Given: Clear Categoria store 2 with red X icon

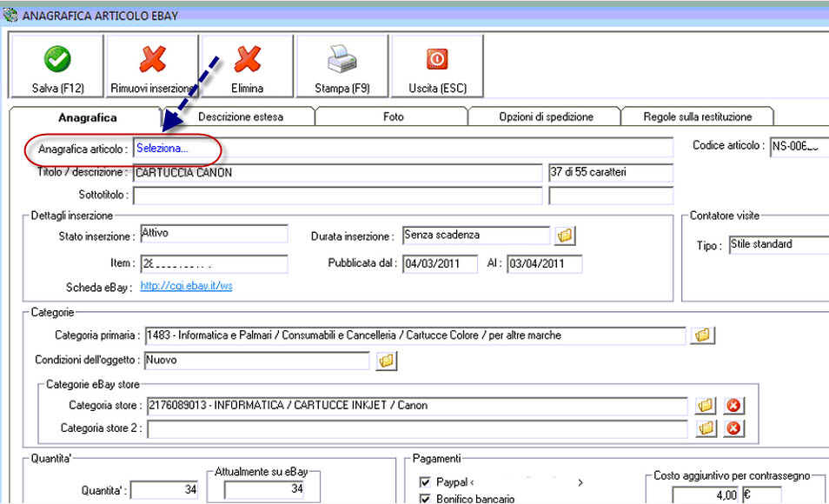Looking at the screenshot, I should [733, 428].
